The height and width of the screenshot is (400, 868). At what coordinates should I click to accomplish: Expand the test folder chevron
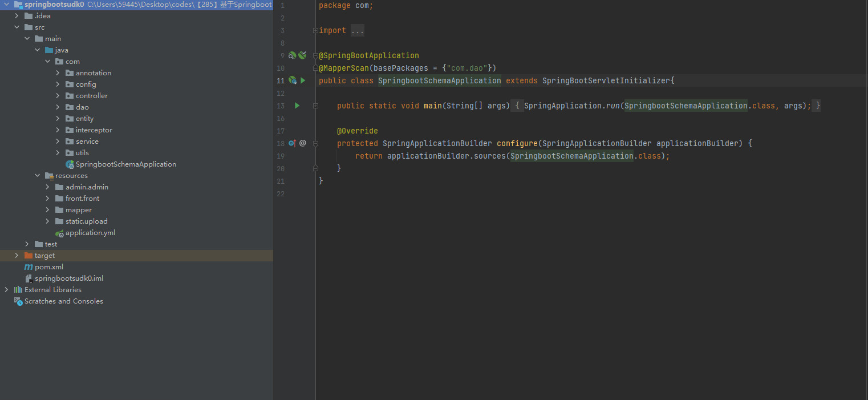27,244
